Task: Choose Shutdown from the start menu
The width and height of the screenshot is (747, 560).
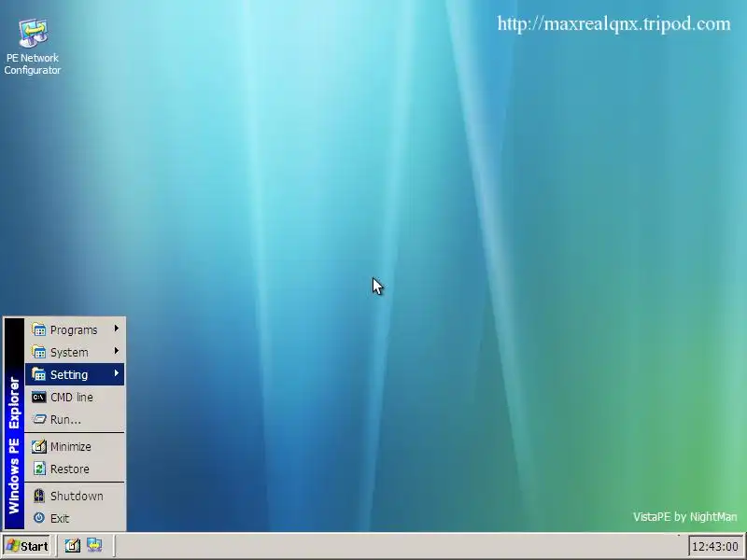Action: click(75, 496)
